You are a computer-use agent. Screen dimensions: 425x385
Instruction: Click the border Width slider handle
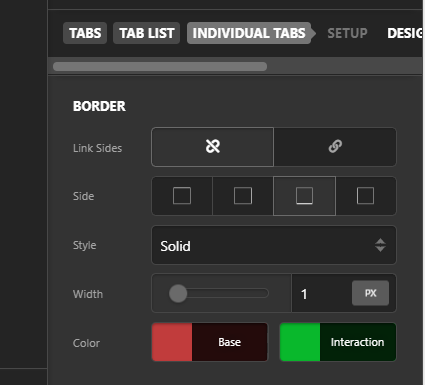click(x=178, y=294)
